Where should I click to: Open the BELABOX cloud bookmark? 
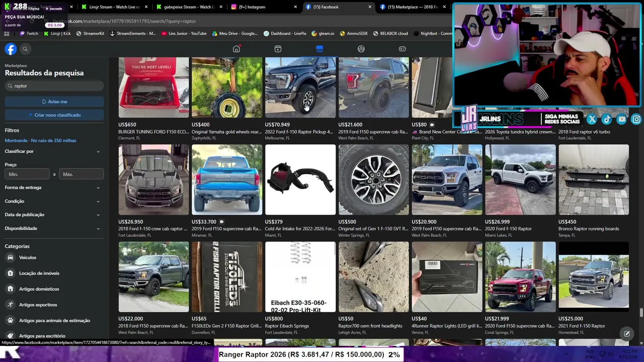390,34
